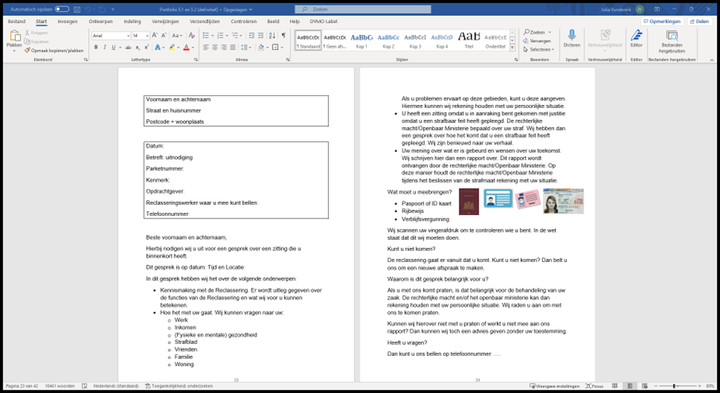Click the bulleted list icon
The image size is (720, 393).
pos(206,35)
